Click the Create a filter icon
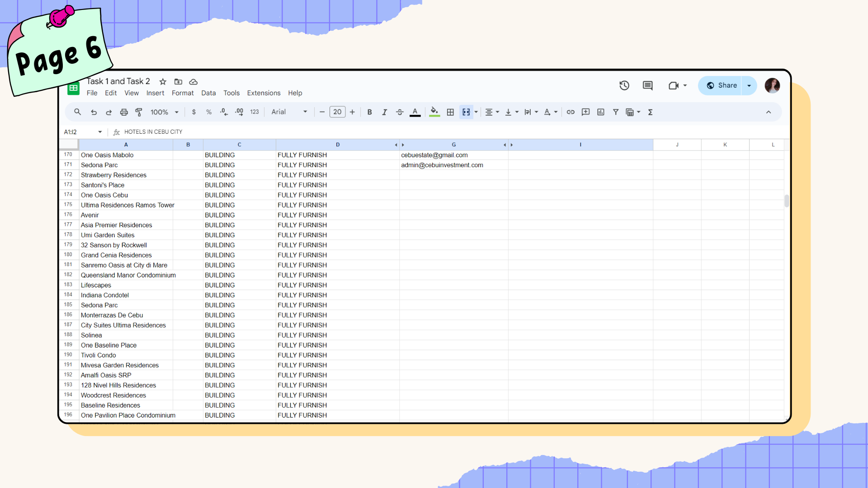The height and width of the screenshot is (488, 868). point(616,112)
